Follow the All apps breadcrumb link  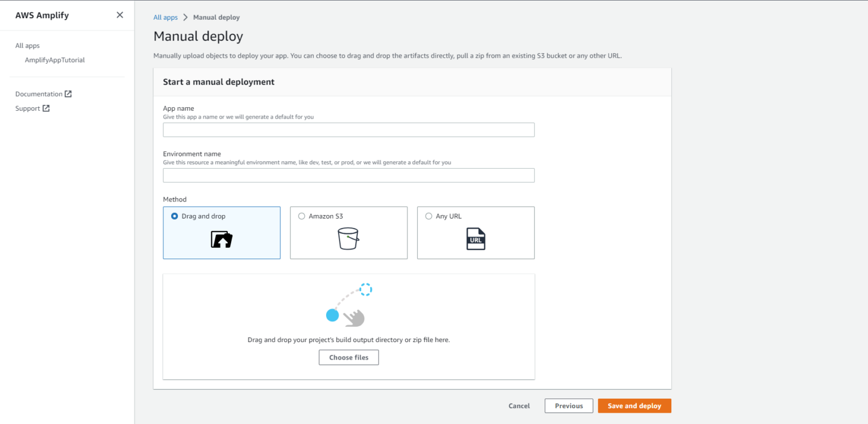(165, 17)
